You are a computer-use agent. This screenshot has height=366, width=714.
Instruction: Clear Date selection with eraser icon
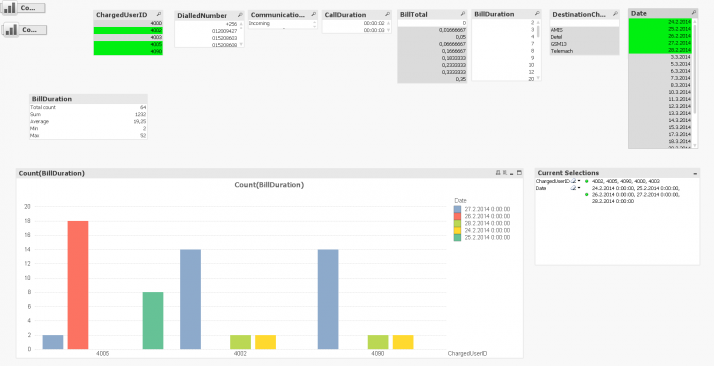[x=574, y=188]
